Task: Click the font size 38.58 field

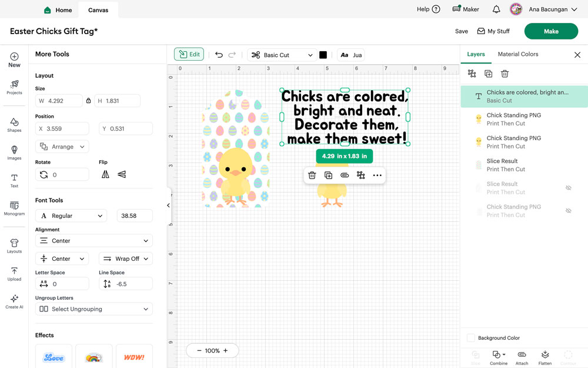Action: pyautogui.click(x=135, y=216)
